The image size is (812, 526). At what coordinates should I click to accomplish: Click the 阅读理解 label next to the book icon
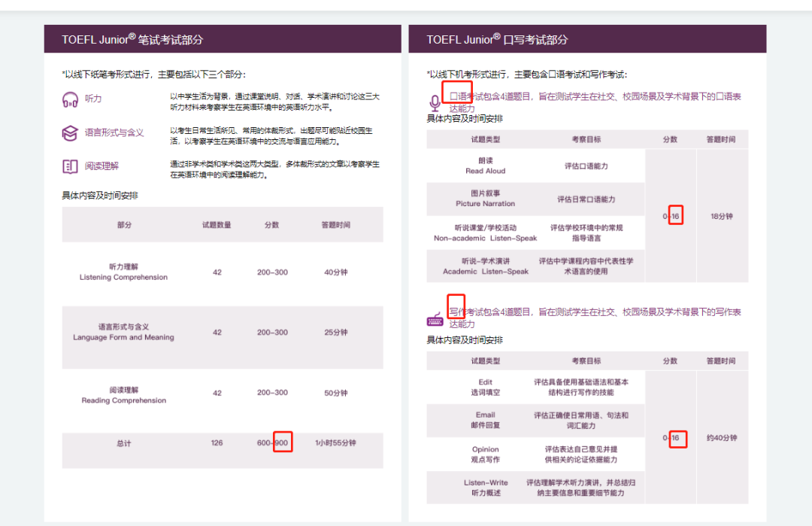point(102,166)
